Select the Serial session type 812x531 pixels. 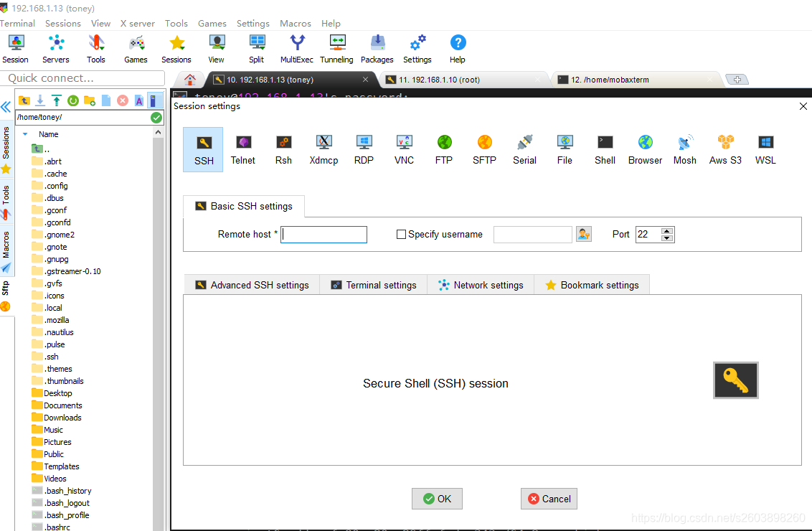(524, 150)
